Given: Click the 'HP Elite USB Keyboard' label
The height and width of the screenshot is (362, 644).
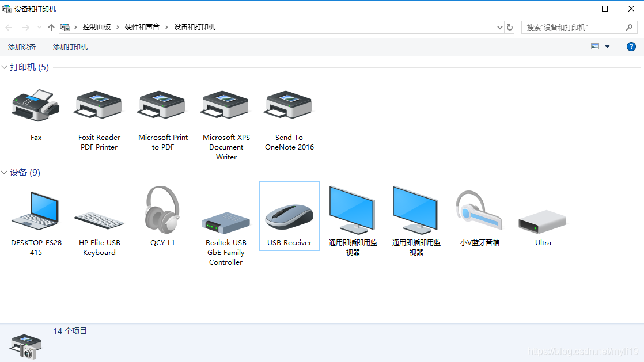Looking at the screenshot, I should (100, 247).
